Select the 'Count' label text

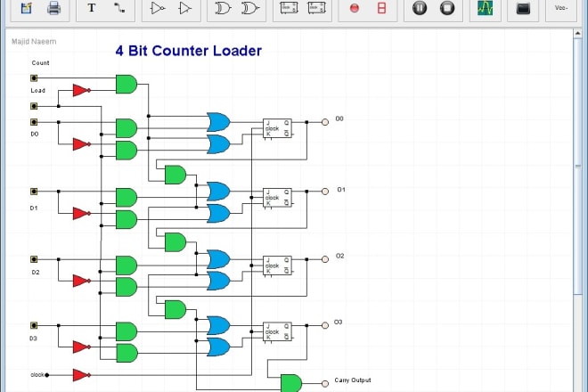coord(40,62)
